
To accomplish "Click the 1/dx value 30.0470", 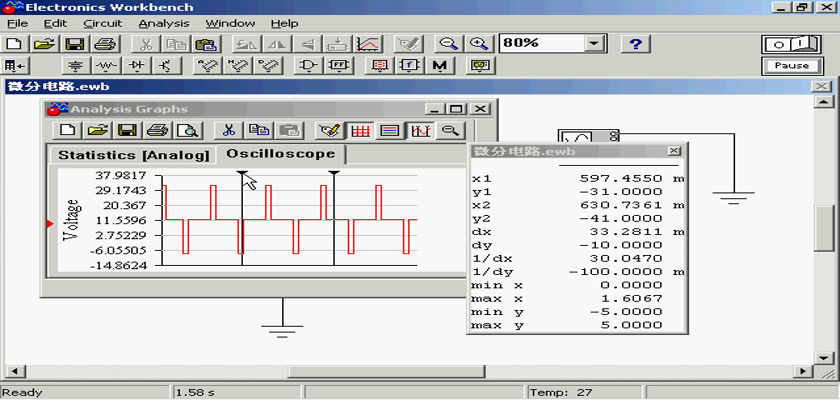I will [x=625, y=259].
